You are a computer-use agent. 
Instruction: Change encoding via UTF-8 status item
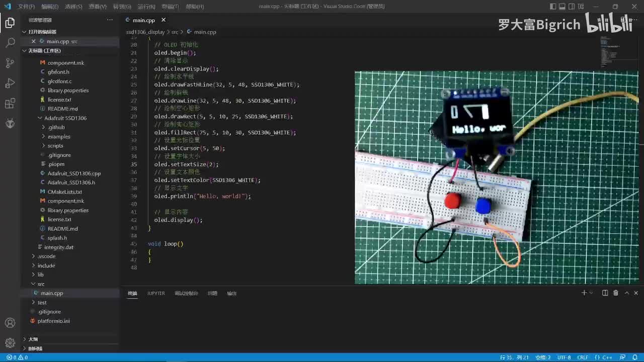564,357
